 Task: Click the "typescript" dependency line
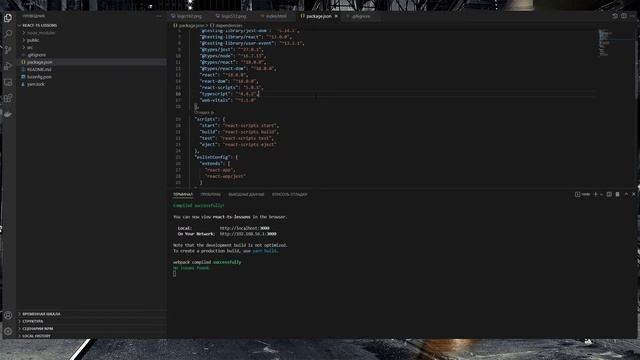229,93
